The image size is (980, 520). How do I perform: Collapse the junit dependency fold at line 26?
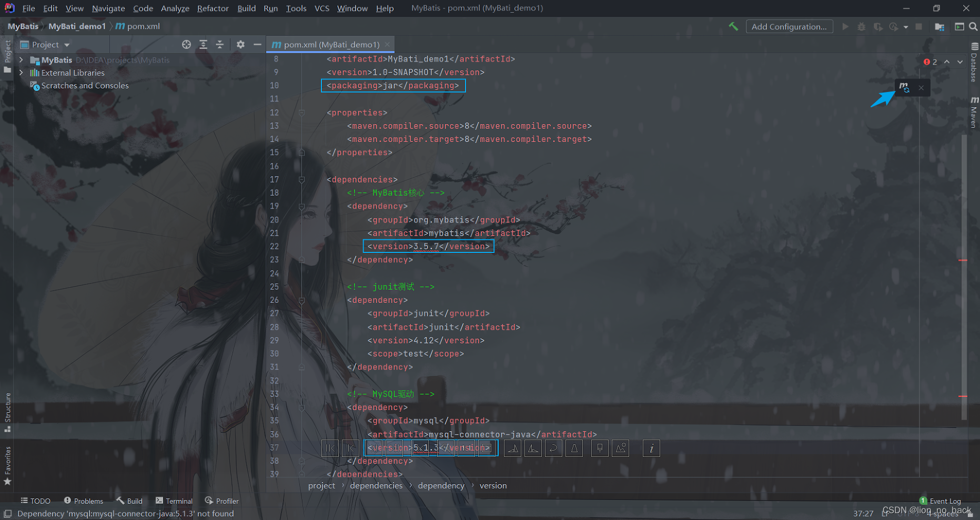301,300
